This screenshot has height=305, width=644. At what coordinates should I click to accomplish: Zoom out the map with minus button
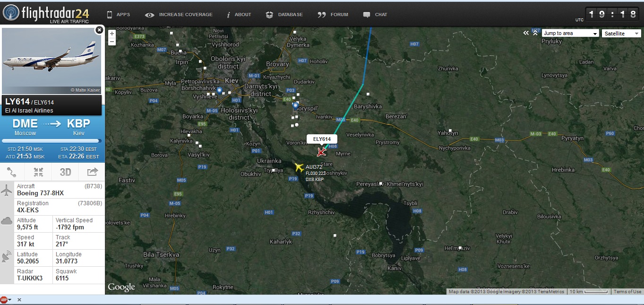(x=112, y=42)
